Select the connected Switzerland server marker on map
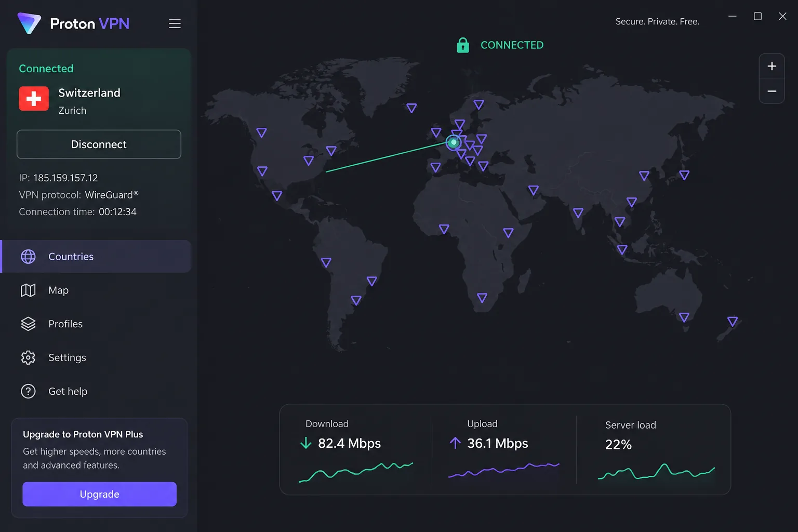The height and width of the screenshot is (532, 798). (x=454, y=142)
